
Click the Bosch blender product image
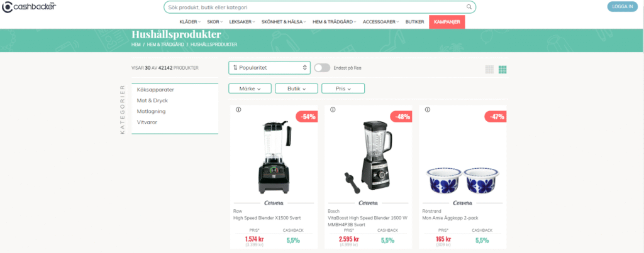369,157
